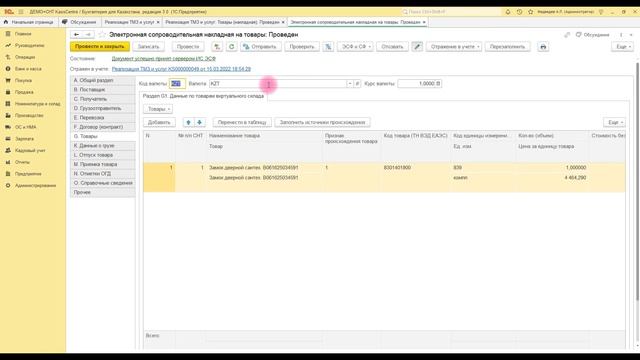This screenshot has height=360, width=640.
Task: Open favorites star in title bar
Action: pos(531,12)
